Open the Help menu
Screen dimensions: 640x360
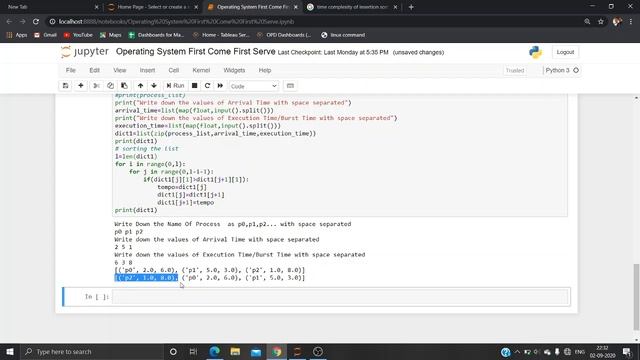(265, 70)
